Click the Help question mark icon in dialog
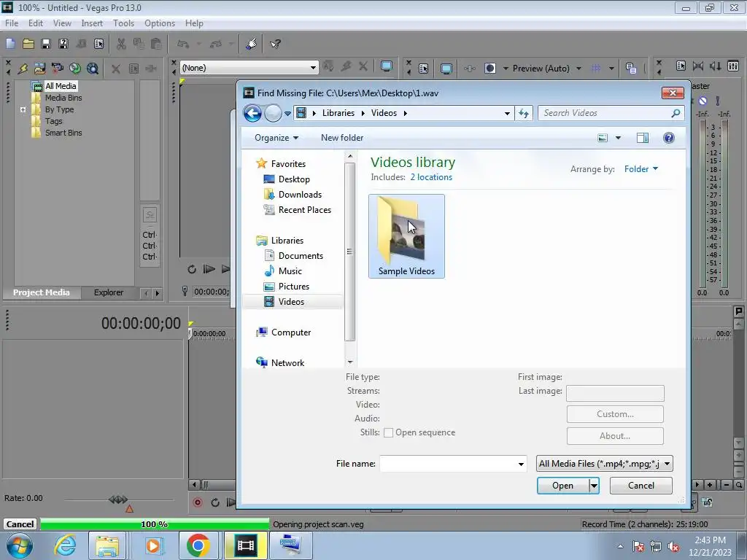747x560 pixels. pos(669,138)
